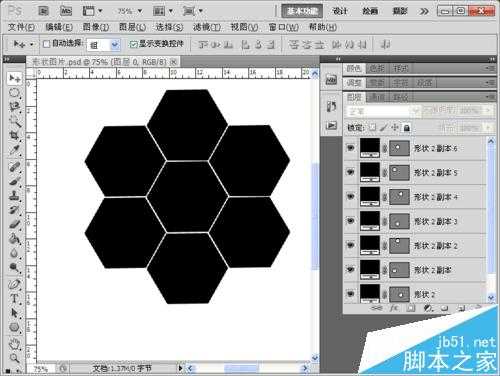500x376 pixels.
Task: Open the 图层(L) menu
Action: 133,27
